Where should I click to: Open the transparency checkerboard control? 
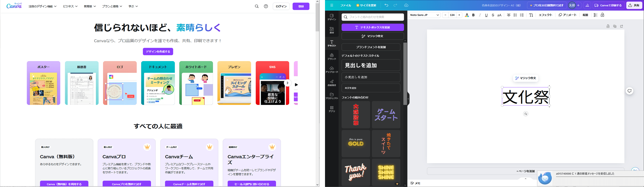pos(595,15)
